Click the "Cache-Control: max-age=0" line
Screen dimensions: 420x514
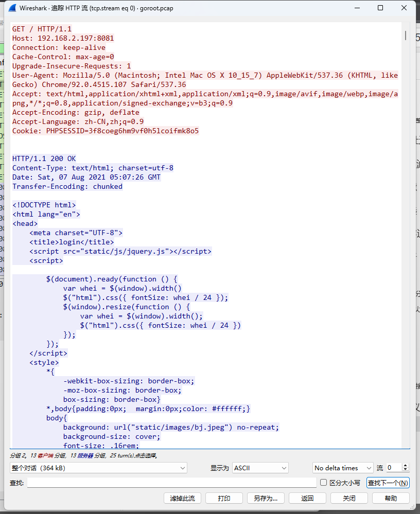(x=63, y=57)
